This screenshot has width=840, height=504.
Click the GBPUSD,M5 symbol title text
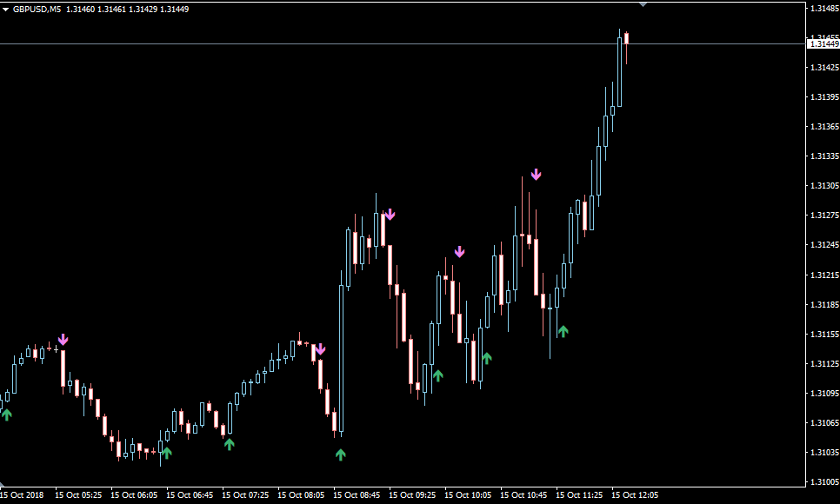click(37, 9)
